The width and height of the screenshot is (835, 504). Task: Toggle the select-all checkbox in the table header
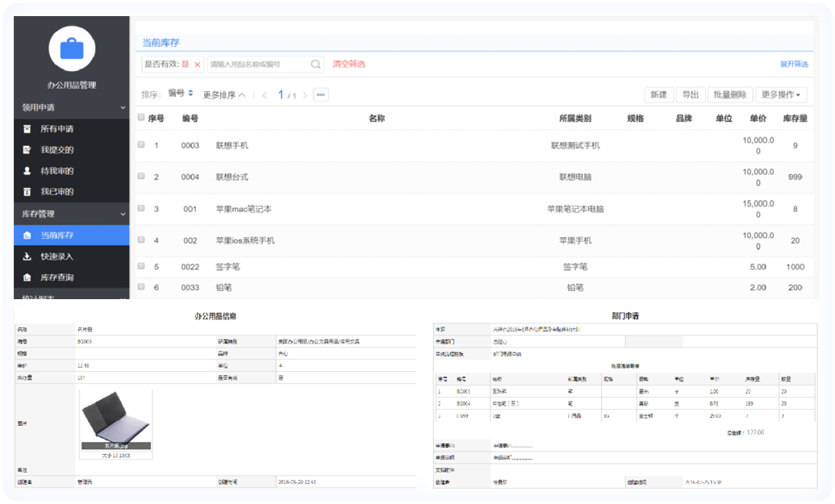140,118
